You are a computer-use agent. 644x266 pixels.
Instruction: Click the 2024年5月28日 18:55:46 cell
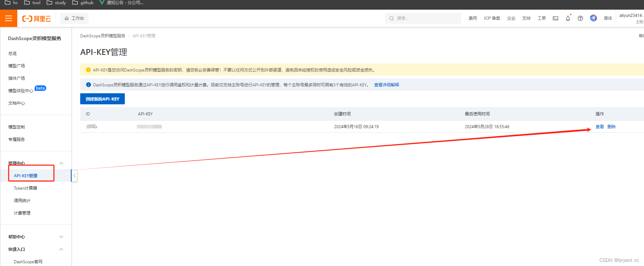pos(487,126)
